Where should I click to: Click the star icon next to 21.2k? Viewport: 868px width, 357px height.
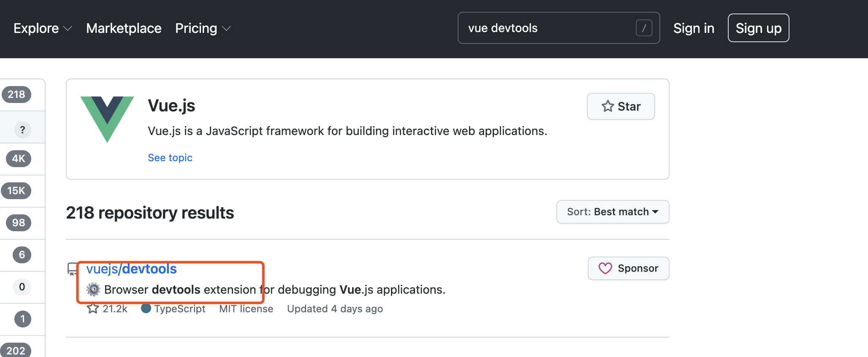[93, 308]
